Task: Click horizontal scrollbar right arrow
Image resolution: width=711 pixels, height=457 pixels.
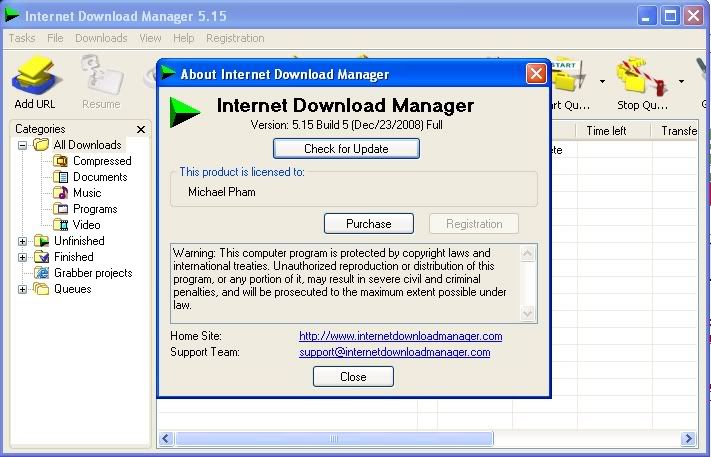Action: (x=688, y=438)
